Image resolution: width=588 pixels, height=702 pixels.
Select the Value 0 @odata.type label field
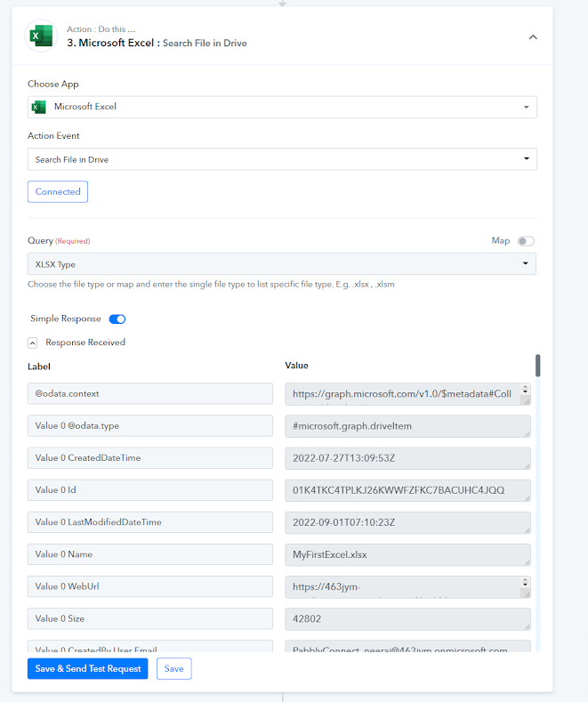[x=150, y=426]
